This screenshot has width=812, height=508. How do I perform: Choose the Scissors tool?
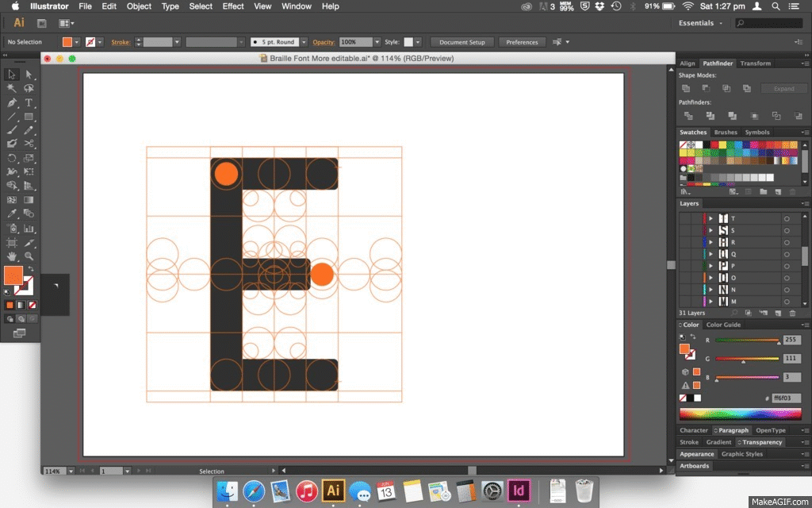coord(29,144)
